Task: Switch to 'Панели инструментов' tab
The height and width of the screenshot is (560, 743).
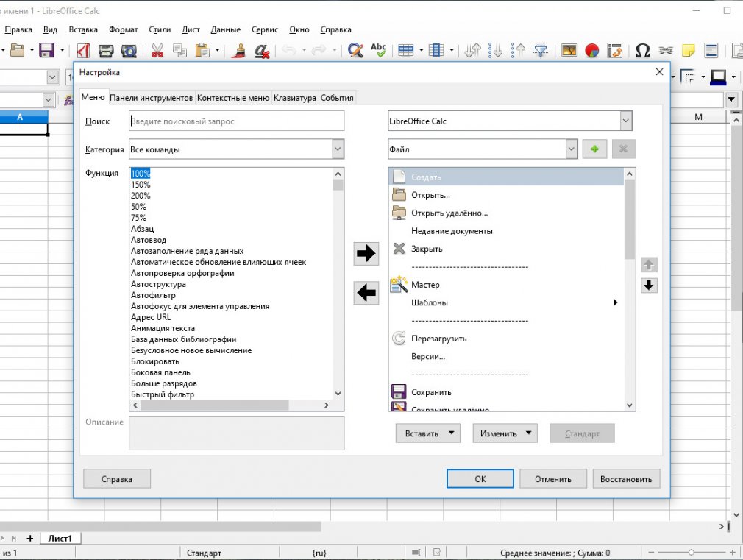Action: click(151, 98)
